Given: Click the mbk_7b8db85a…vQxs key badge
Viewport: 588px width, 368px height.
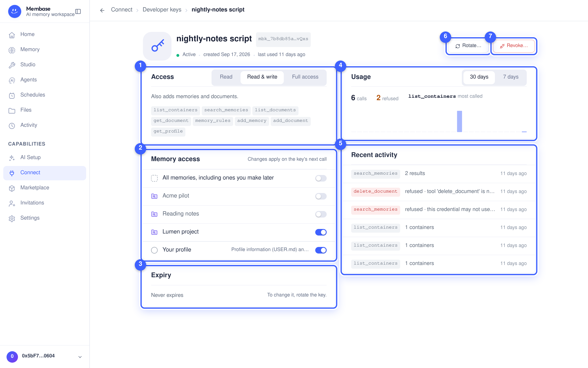Looking at the screenshot, I should 283,39.
